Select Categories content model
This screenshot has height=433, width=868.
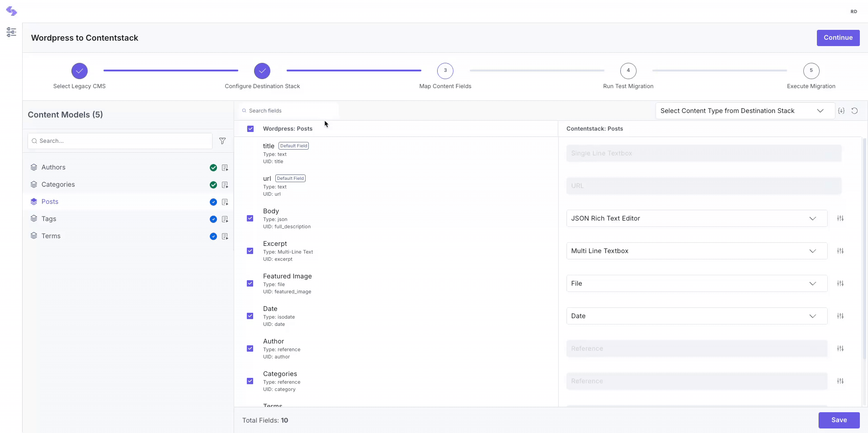pos(129,184)
